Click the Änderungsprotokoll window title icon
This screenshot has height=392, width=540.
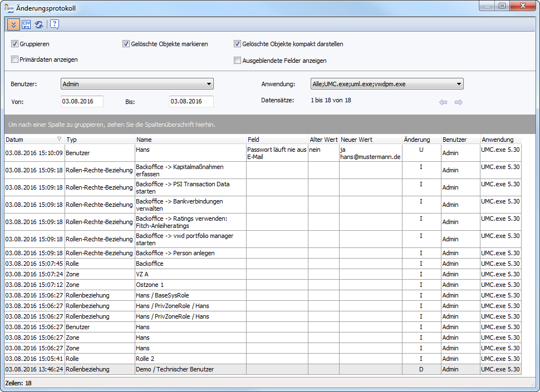pyautogui.click(x=9, y=8)
